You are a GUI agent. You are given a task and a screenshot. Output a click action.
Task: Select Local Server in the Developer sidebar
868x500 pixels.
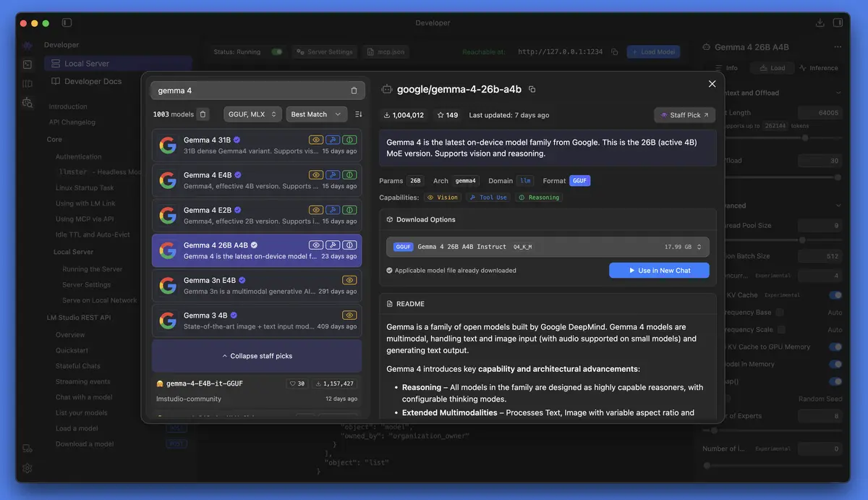coord(118,64)
